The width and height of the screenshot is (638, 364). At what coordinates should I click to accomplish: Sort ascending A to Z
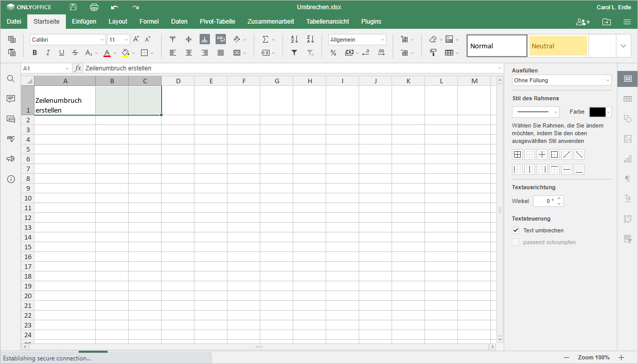pos(294,40)
